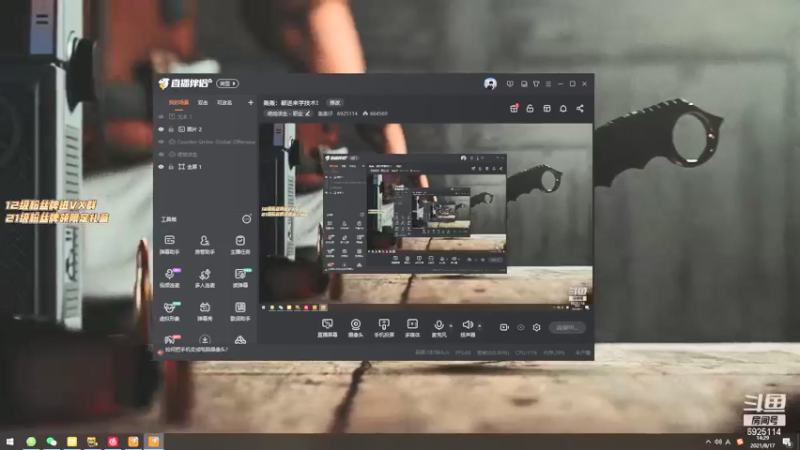Add a 手机投屏 phone screen mirroring source

coord(384,328)
